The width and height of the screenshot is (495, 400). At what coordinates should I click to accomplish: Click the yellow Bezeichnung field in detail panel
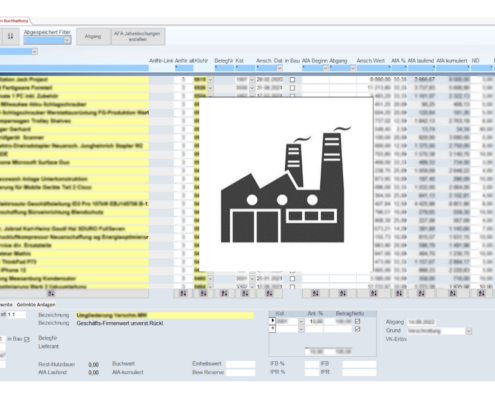pos(165,315)
